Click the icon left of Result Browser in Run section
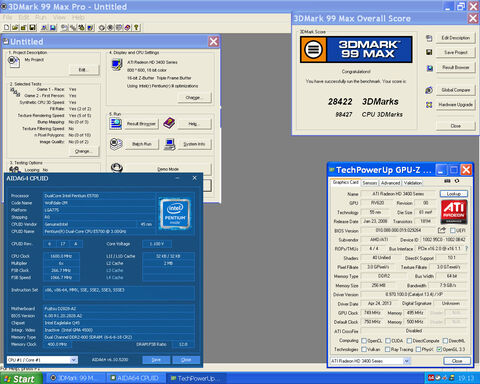 pos(116,124)
